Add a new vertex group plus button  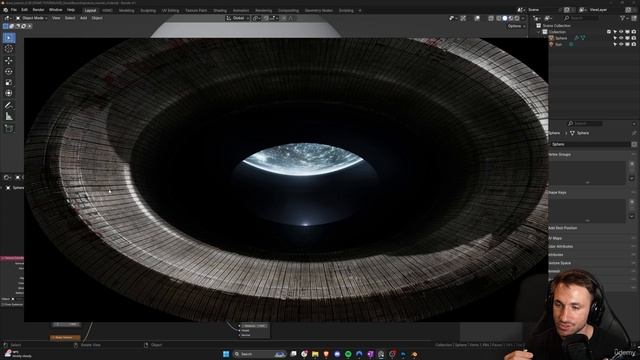[632, 164]
